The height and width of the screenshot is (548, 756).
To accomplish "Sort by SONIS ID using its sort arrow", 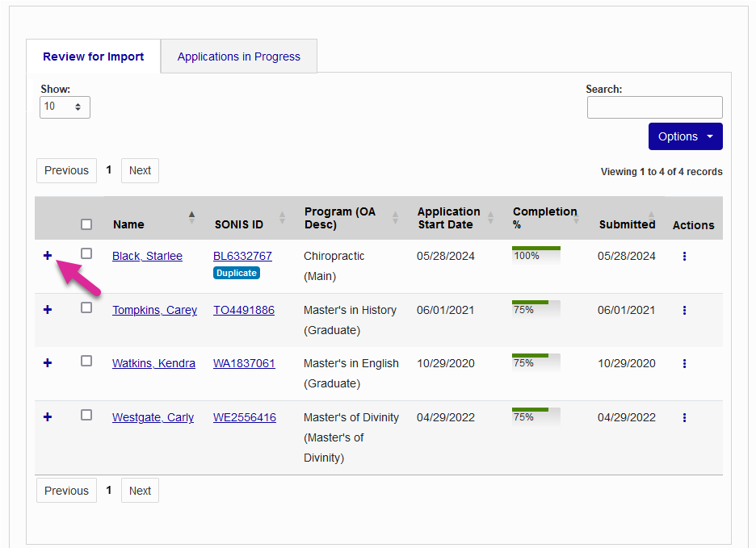I will [282, 218].
